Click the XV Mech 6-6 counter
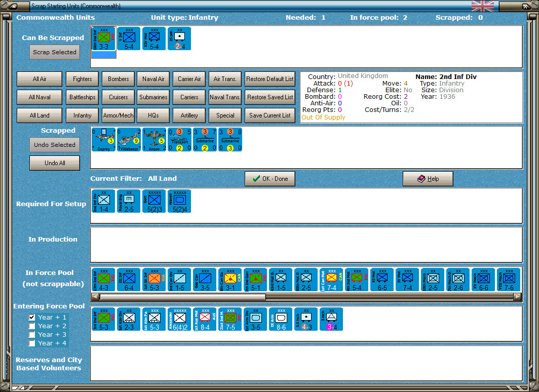This screenshot has height=392, width=539. point(483,280)
